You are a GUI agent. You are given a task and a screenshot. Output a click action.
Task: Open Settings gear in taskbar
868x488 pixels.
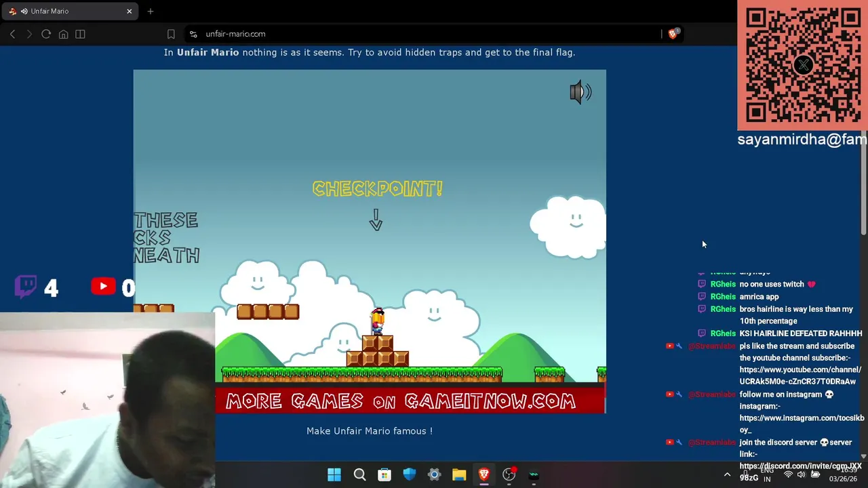coord(434,475)
